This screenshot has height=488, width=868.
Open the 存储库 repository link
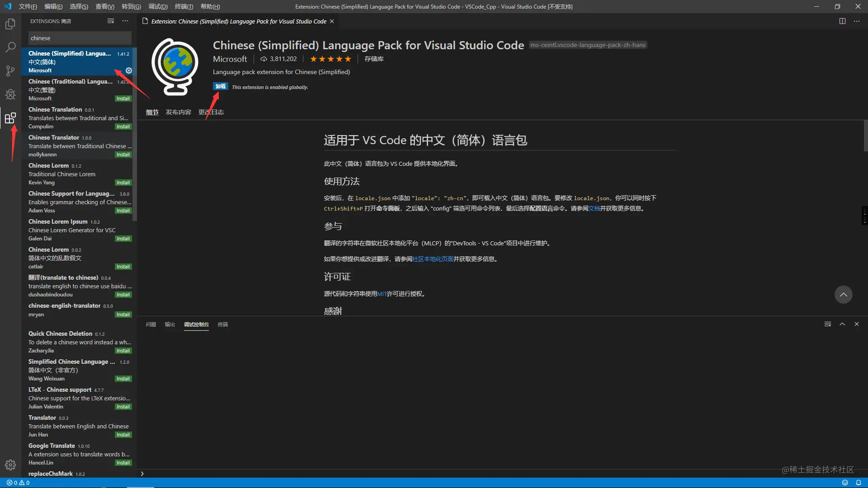point(374,59)
